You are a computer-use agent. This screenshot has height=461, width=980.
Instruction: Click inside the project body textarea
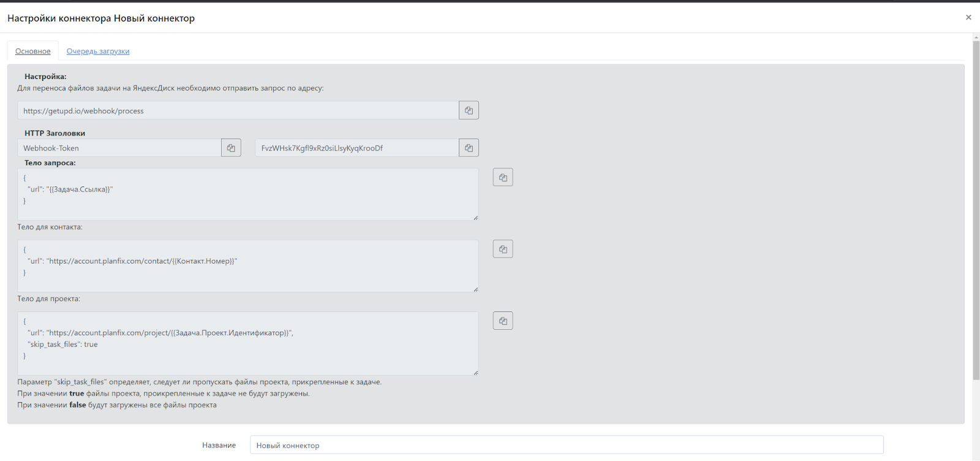248,343
